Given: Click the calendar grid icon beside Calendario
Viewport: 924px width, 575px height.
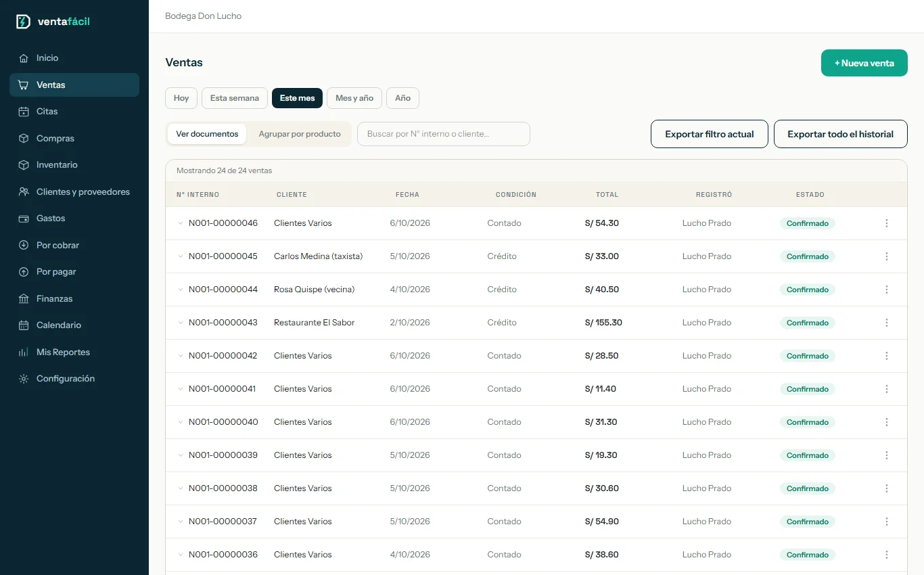Looking at the screenshot, I should tap(24, 325).
